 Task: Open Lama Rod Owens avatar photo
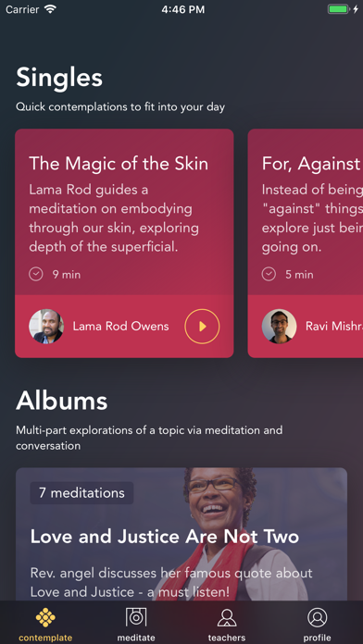(x=46, y=327)
